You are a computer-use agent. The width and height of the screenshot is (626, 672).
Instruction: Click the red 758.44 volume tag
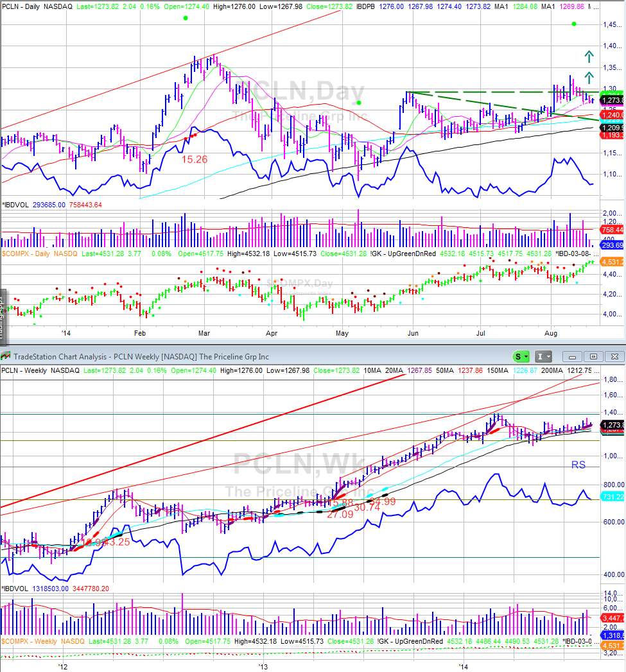(x=613, y=230)
